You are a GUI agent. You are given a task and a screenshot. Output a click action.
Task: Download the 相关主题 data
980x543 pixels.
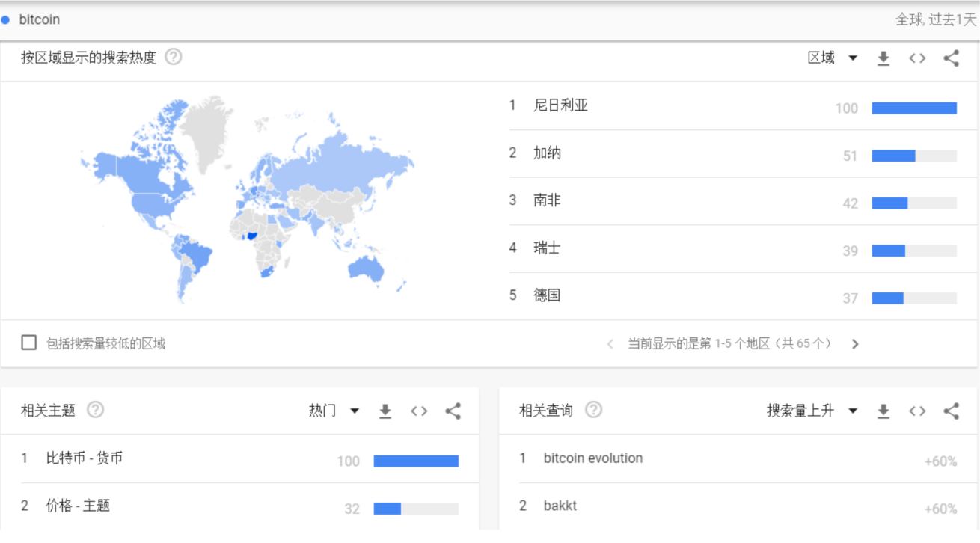(385, 411)
